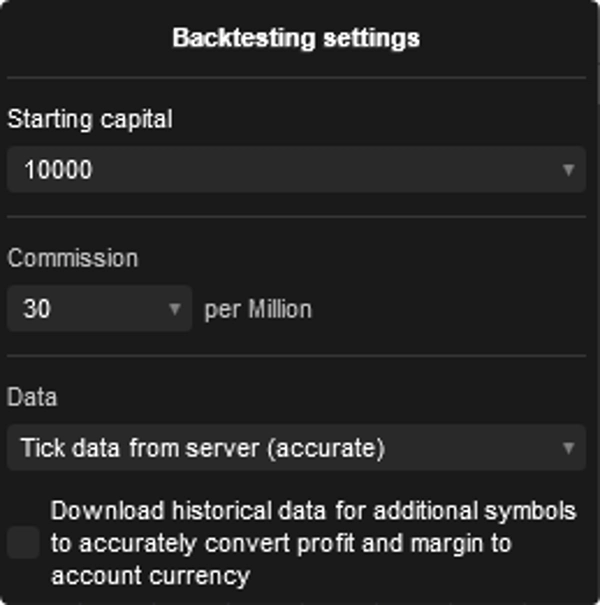Click the Download historical data text line
Viewport: 600px width, 605px height.
(x=313, y=511)
